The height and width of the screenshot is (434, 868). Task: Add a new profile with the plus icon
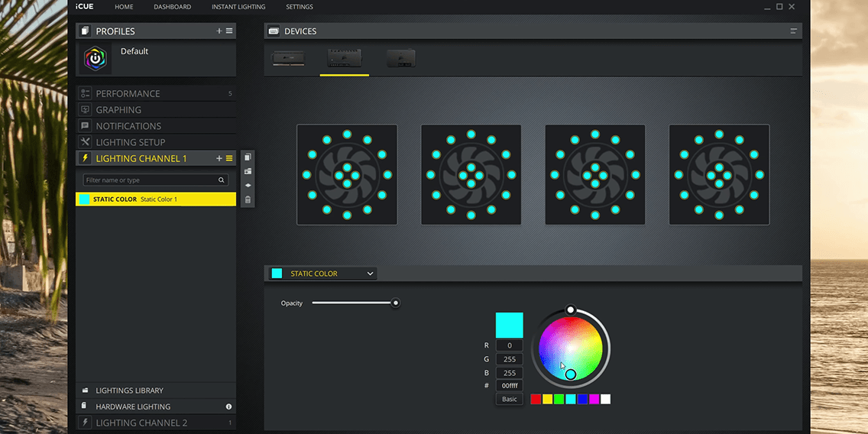click(219, 31)
